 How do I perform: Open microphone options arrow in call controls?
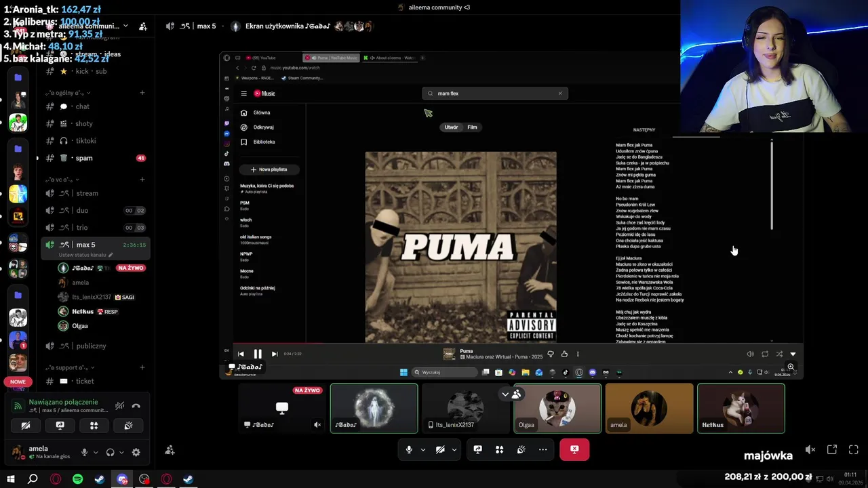pyautogui.click(x=423, y=449)
